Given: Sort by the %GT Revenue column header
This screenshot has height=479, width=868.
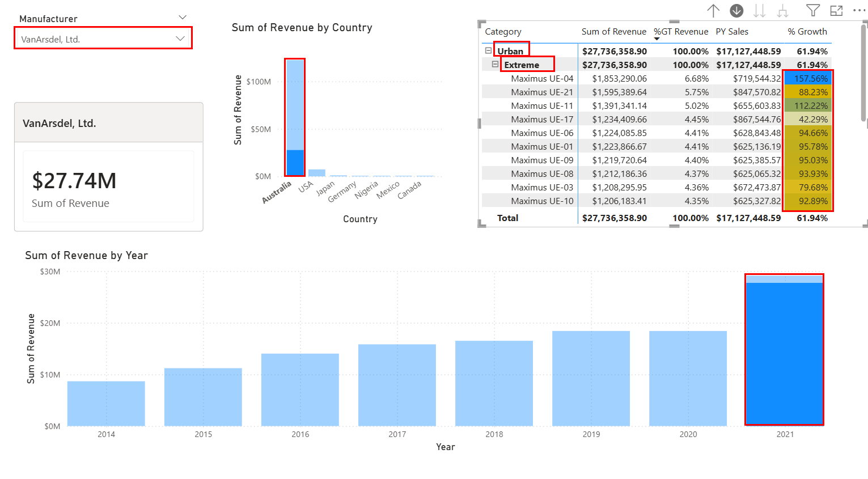Looking at the screenshot, I should coord(681,32).
